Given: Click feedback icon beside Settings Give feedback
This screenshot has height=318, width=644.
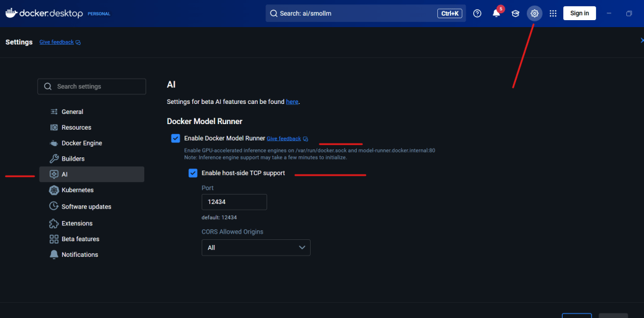Looking at the screenshot, I should point(78,42).
